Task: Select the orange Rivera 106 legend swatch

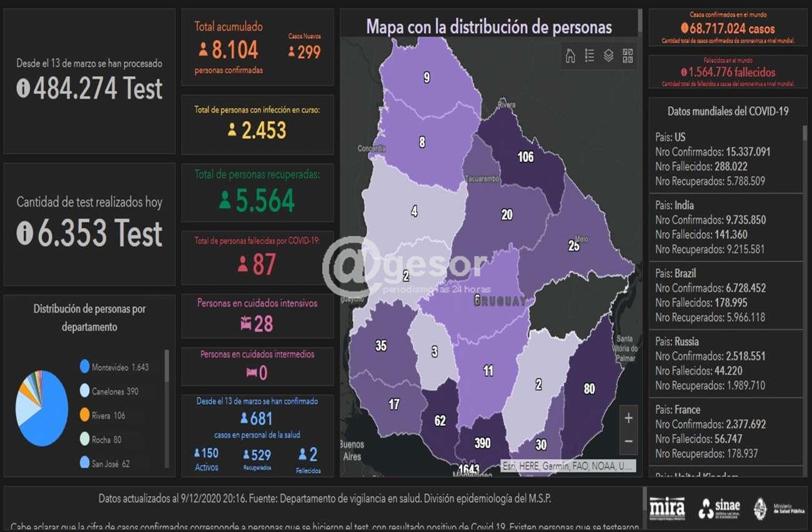Action: (85, 415)
